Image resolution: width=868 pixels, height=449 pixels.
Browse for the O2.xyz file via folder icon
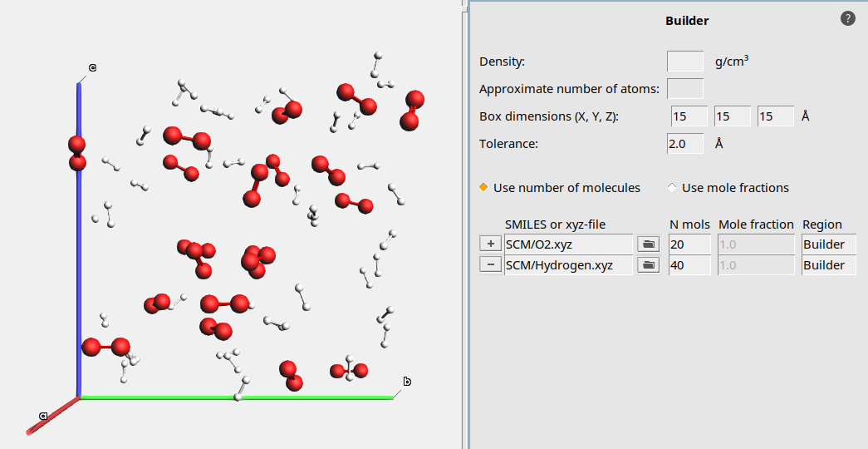[x=648, y=244]
